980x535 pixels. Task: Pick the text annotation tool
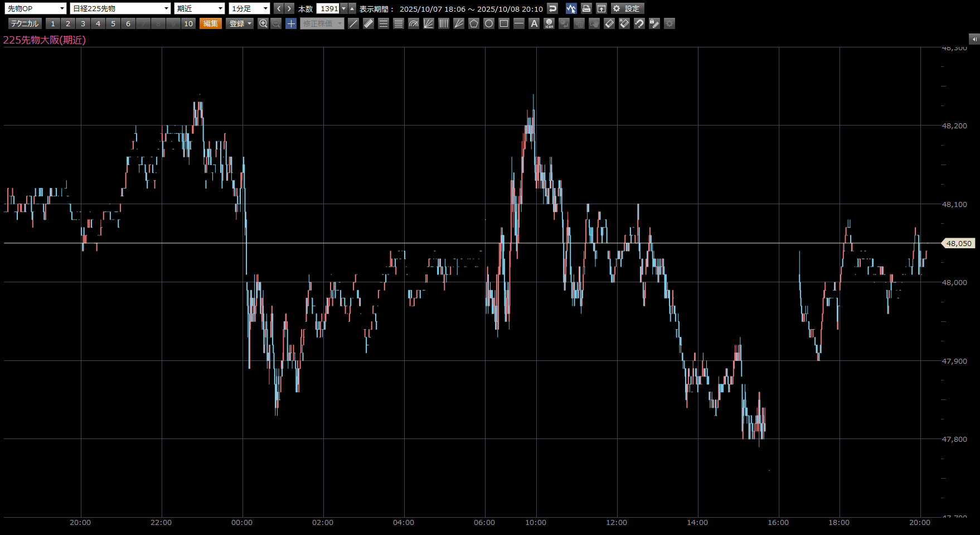click(x=534, y=23)
